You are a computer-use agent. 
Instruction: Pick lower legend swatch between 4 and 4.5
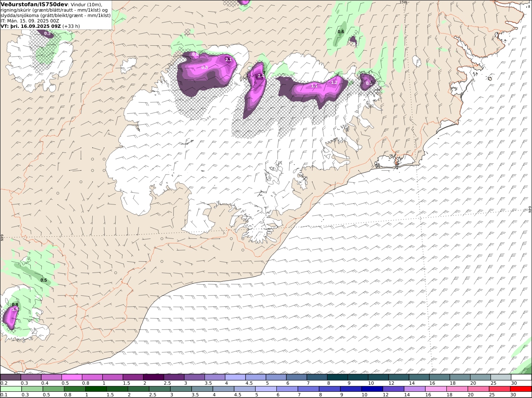[x=223, y=389]
